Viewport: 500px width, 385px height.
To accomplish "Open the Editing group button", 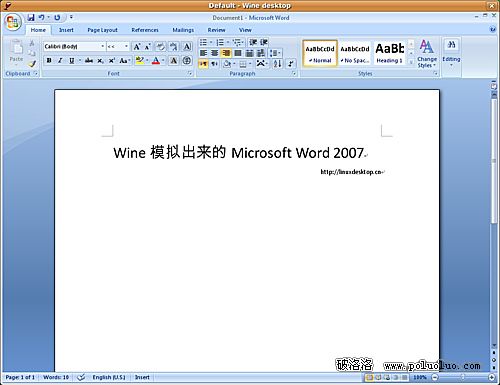I will click(x=451, y=53).
